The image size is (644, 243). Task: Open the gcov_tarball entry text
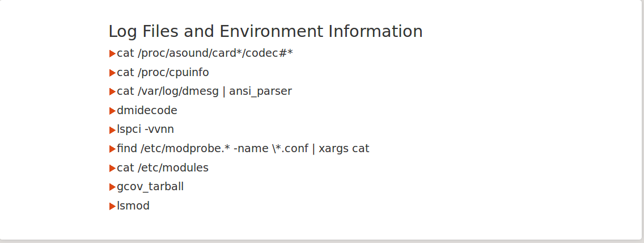point(150,187)
